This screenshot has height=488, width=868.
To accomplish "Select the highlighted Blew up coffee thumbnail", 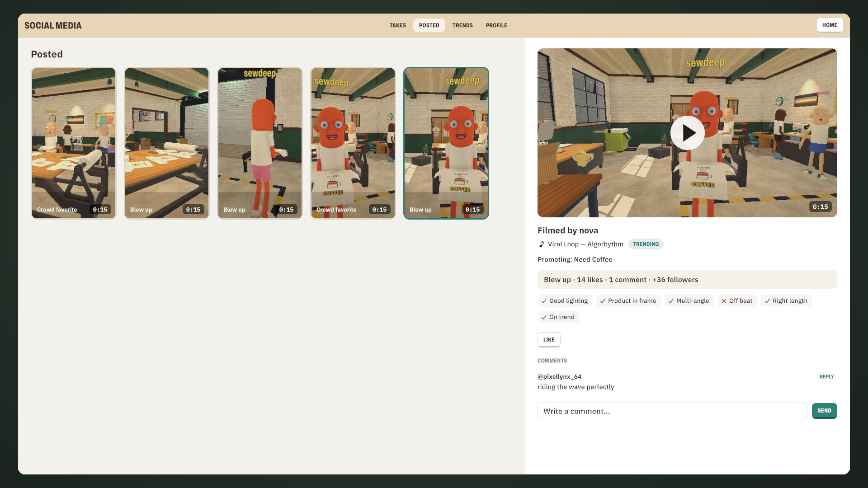I will tap(446, 143).
